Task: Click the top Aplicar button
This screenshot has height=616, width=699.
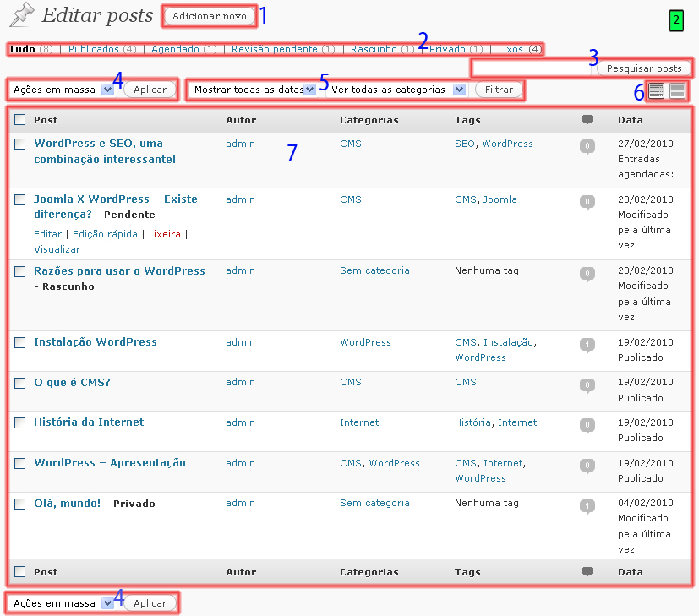Action: [150, 90]
